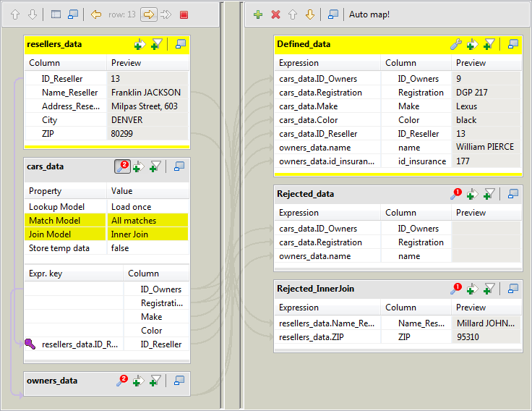Select the Lookup Model Load once value
The width and height of the screenshot is (532, 411).
(x=147, y=207)
